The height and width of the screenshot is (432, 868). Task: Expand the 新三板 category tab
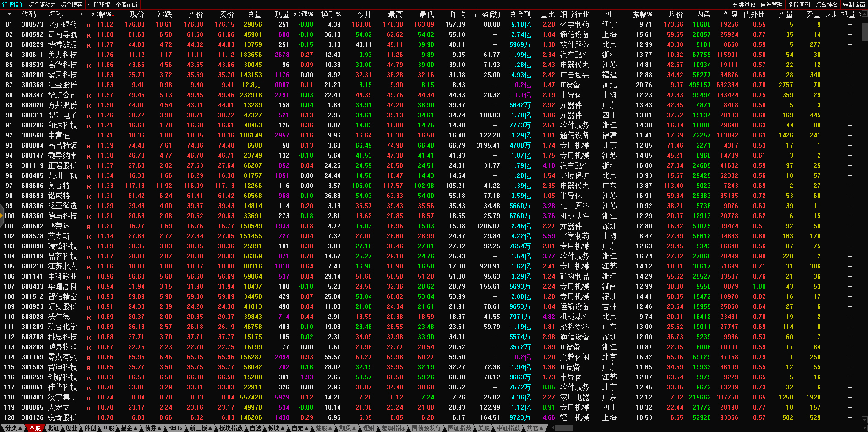click(201, 428)
